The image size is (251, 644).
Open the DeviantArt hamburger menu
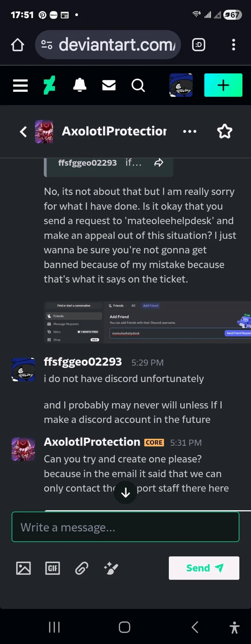(x=20, y=85)
